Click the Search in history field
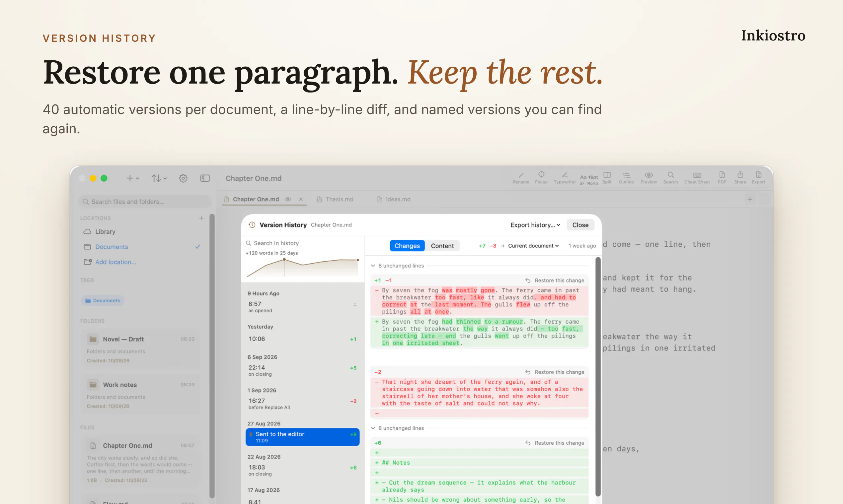Viewport: 843px width, 504px height. 303,243
